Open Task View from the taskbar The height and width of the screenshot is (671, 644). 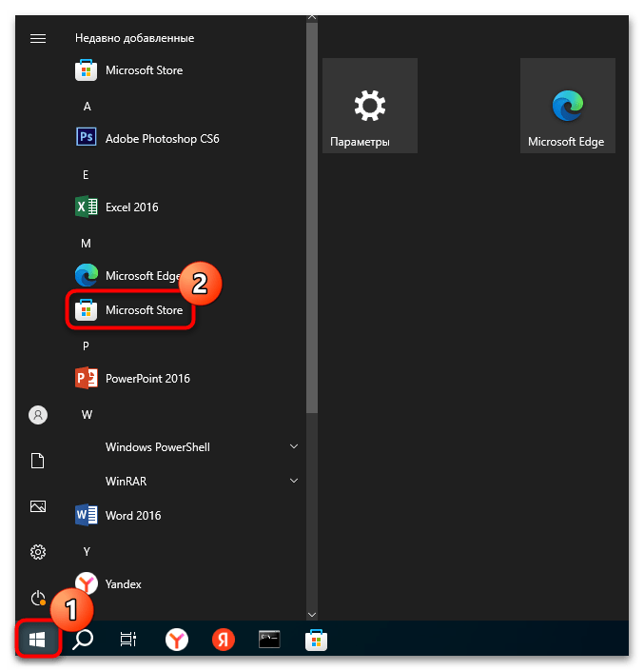127,640
